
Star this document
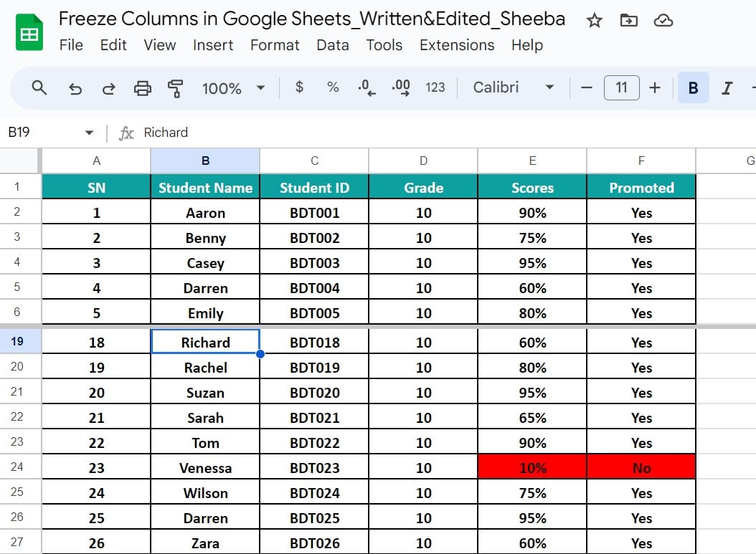pyautogui.click(x=594, y=20)
